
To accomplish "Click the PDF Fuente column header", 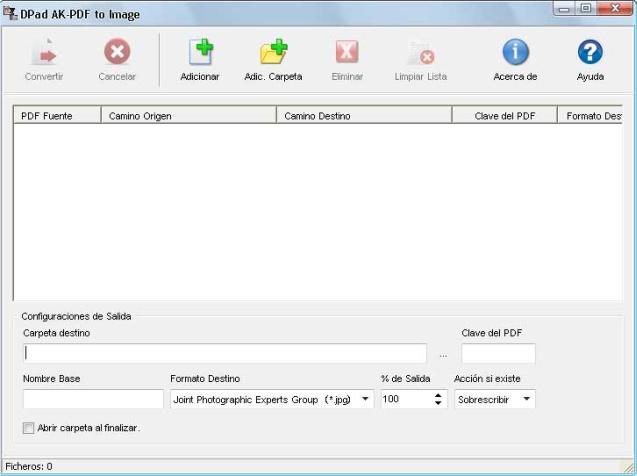I will (57, 116).
